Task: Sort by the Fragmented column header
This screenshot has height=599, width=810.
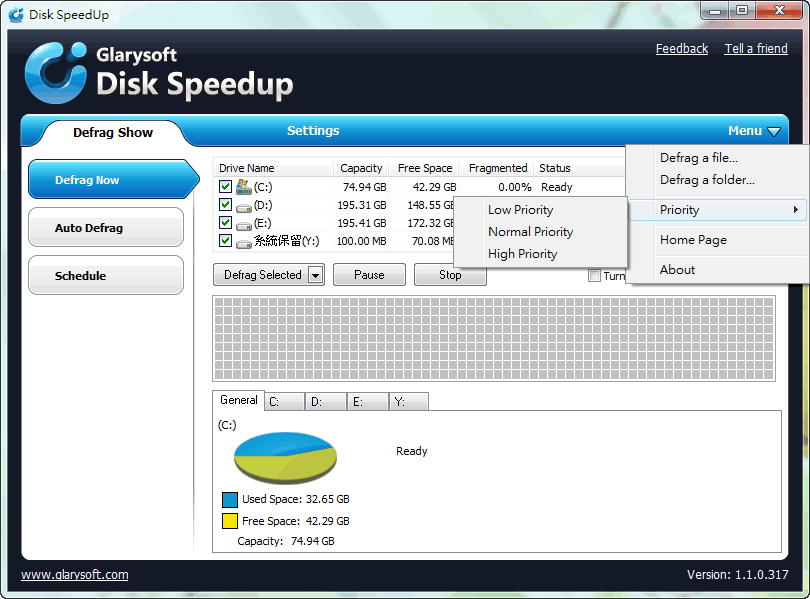Action: click(498, 168)
